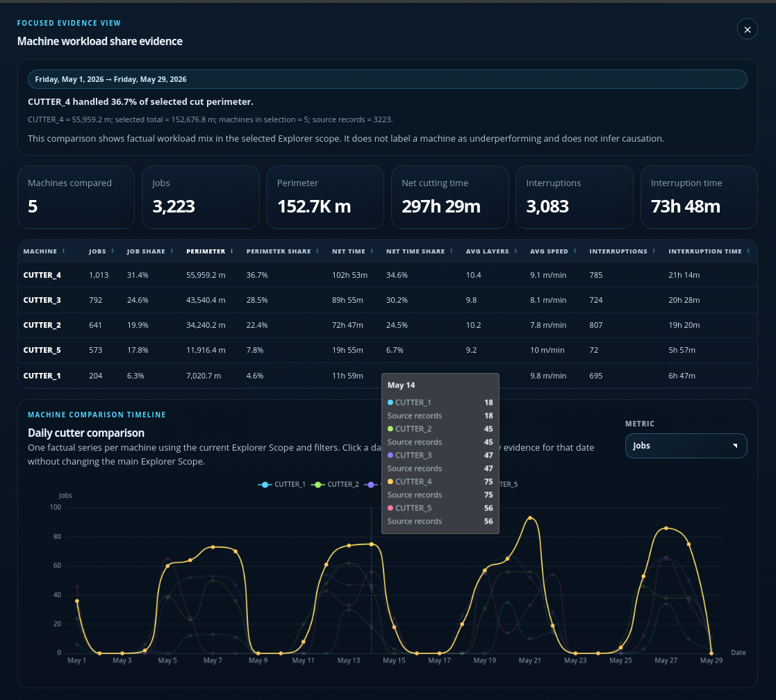This screenshot has height=700, width=776.
Task: Click the CUTTER_2 label in legend
Action: tap(343, 484)
